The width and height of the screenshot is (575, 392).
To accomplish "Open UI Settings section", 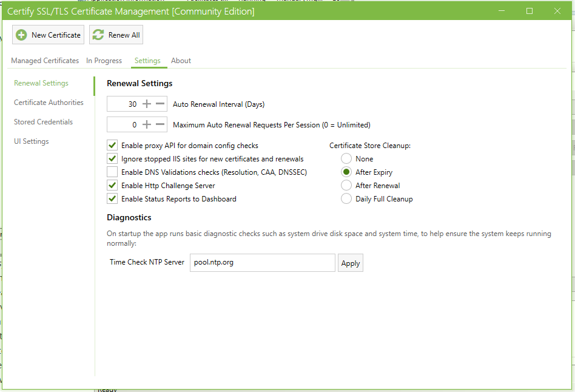I will click(31, 141).
